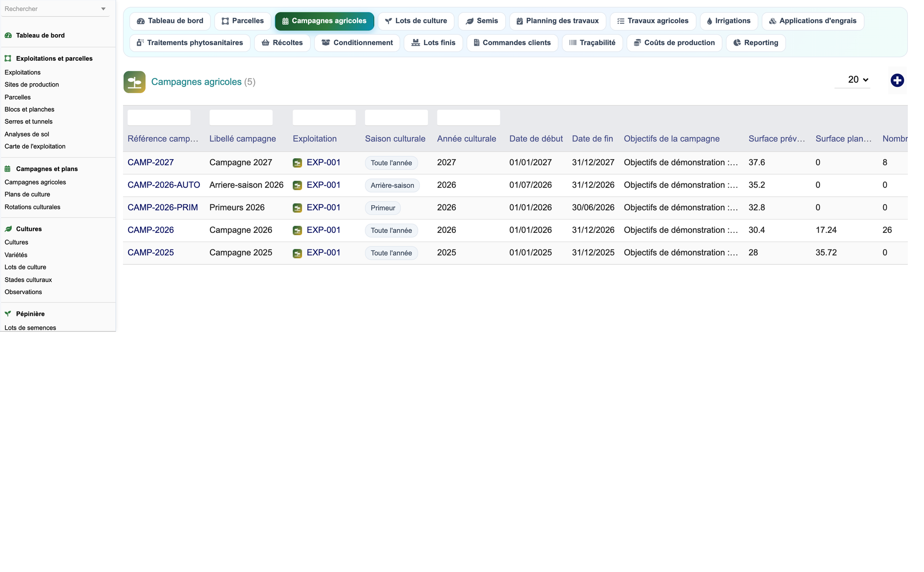The image size is (924, 572).
Task: Open the CAMP-2027 campaign link
Action: (x=151, y=162)
